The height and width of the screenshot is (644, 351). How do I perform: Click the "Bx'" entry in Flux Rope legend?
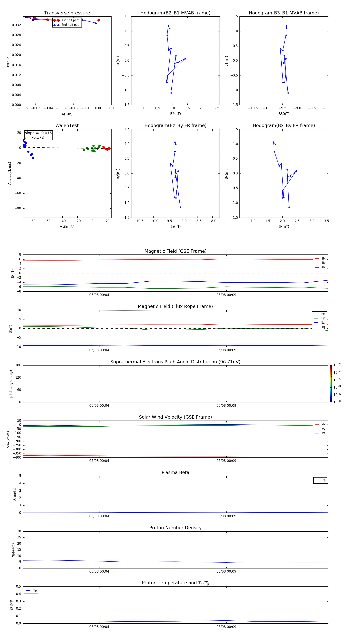click(x=320, y=314)
